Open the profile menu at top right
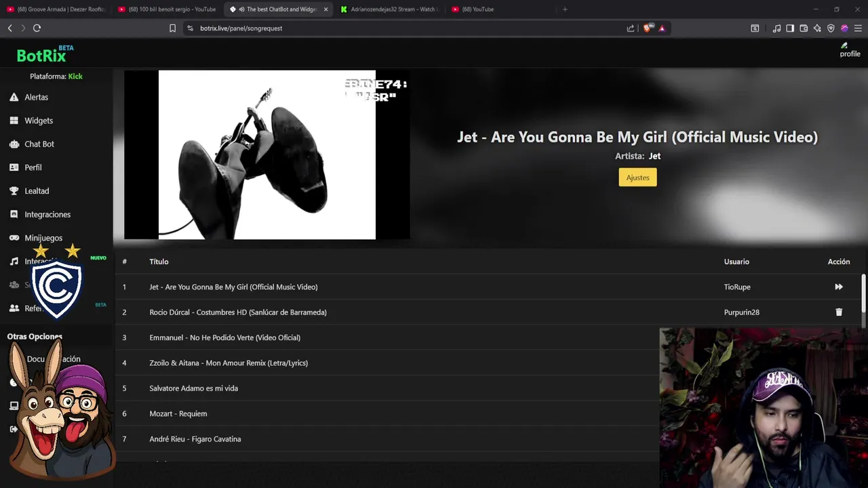Screen dimensions: 868x488 click(x=850, y=50)
